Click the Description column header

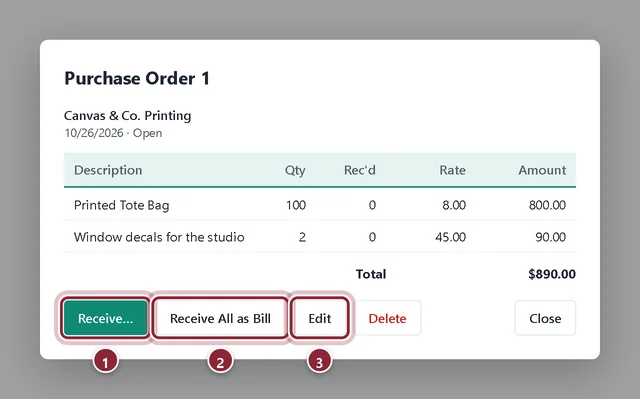click(x=108, y=170)
